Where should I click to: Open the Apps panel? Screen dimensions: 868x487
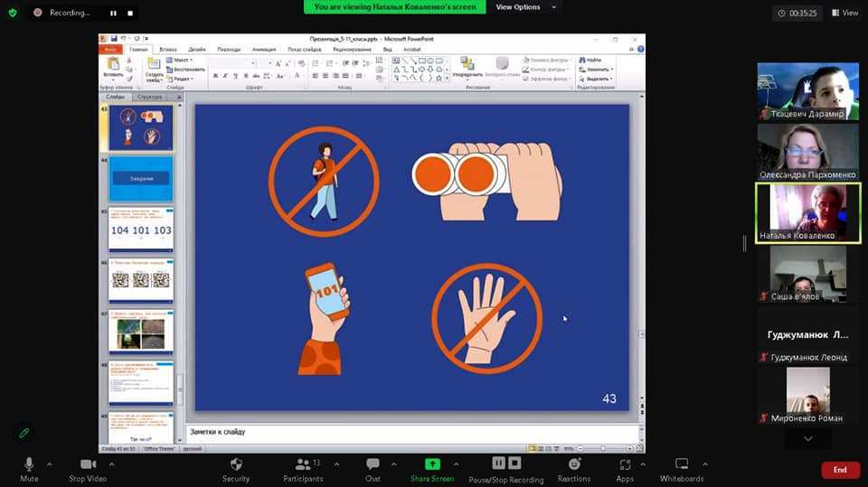coord(625,464)
